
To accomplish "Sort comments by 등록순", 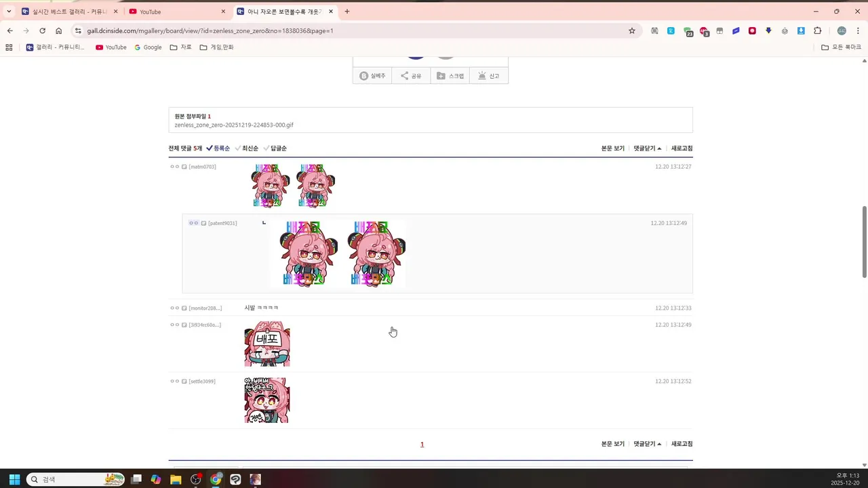I will point(218,148).
